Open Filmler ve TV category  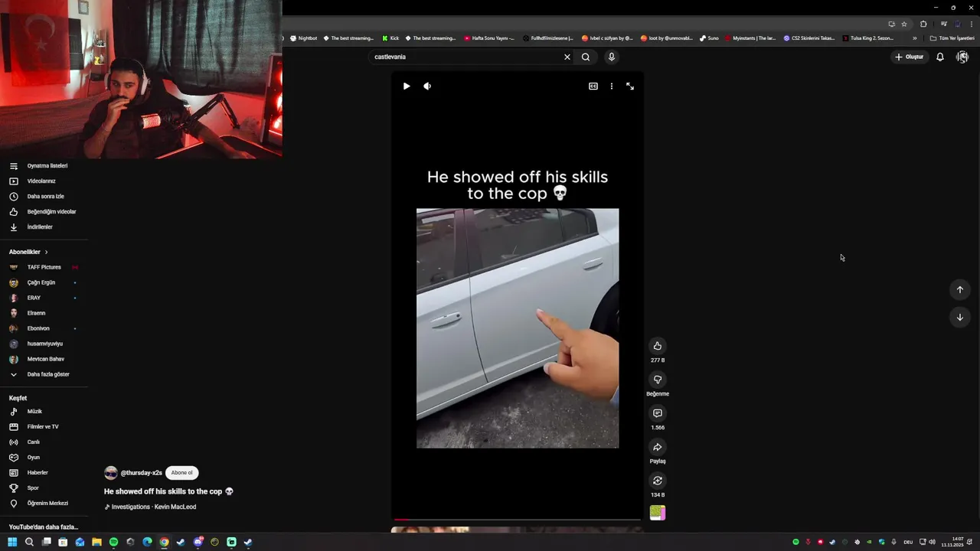click(x=44, y=427)
